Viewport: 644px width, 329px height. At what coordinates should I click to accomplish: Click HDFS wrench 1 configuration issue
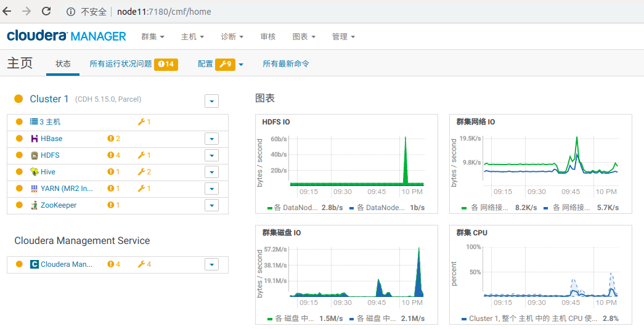click(144, 155)
